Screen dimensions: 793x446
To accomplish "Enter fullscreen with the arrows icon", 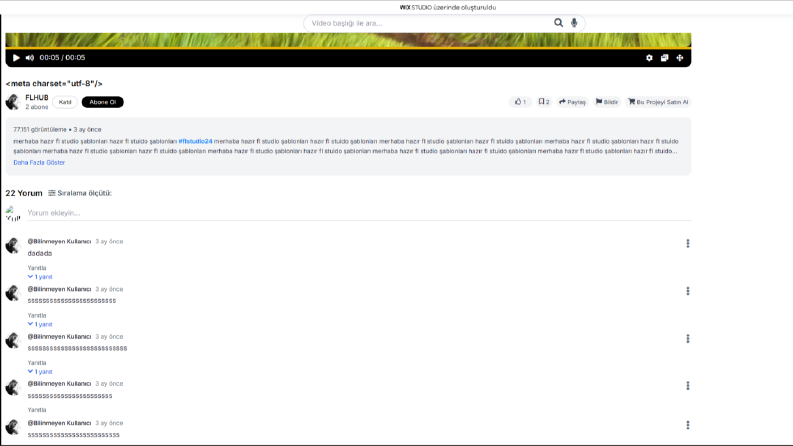I will coord(680,58).
